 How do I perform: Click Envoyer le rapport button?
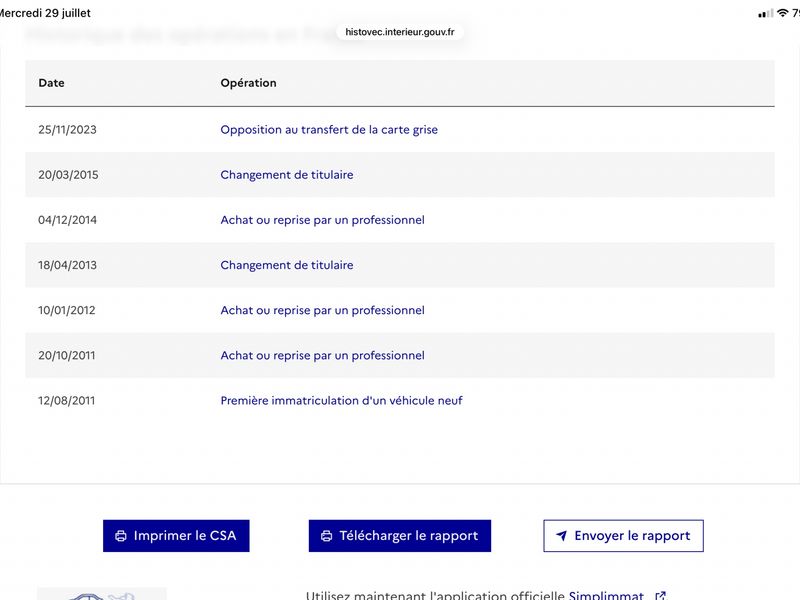click(623, 536)
